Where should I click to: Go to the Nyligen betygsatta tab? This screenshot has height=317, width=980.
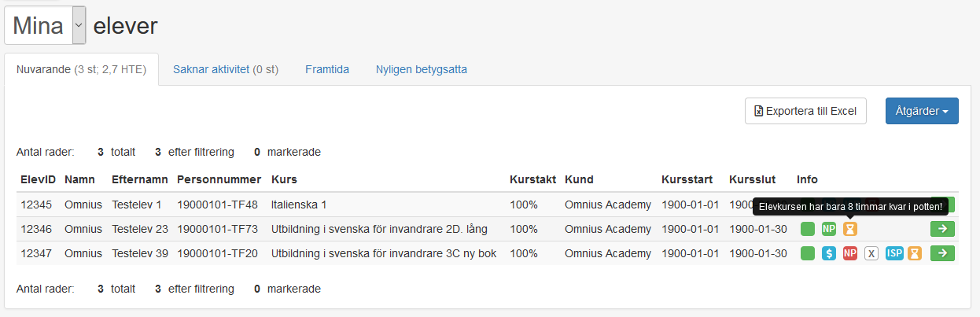pyautogui.click(x=421, y=69)
